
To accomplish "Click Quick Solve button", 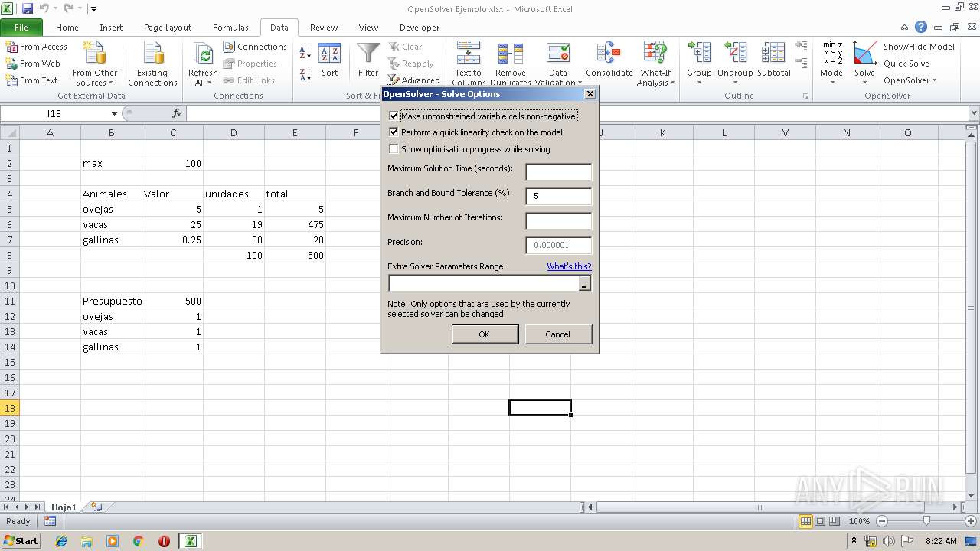I will [x=906, y=64].
